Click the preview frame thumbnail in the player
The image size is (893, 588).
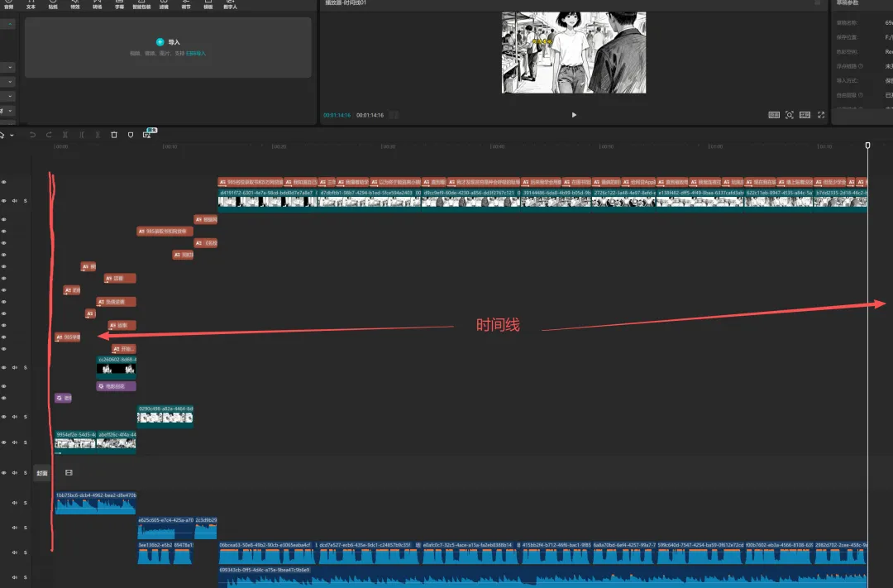click(x=574, y=52)
